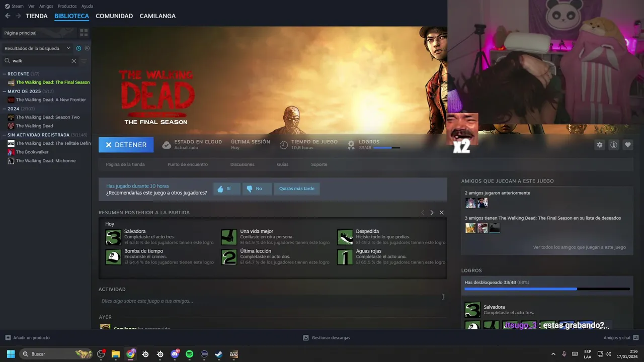Viewport: 644px width, 362px height.
Task: Clear the 'walk' search with the X
Action: point(73,61)
